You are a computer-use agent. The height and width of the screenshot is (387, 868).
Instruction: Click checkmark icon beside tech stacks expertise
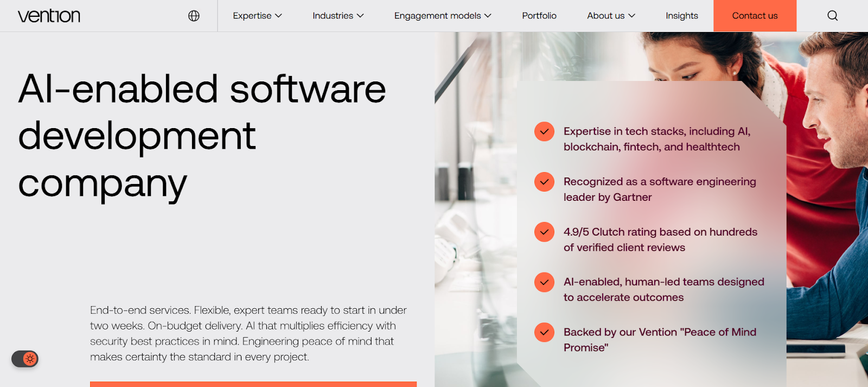[x=544, y=131]
